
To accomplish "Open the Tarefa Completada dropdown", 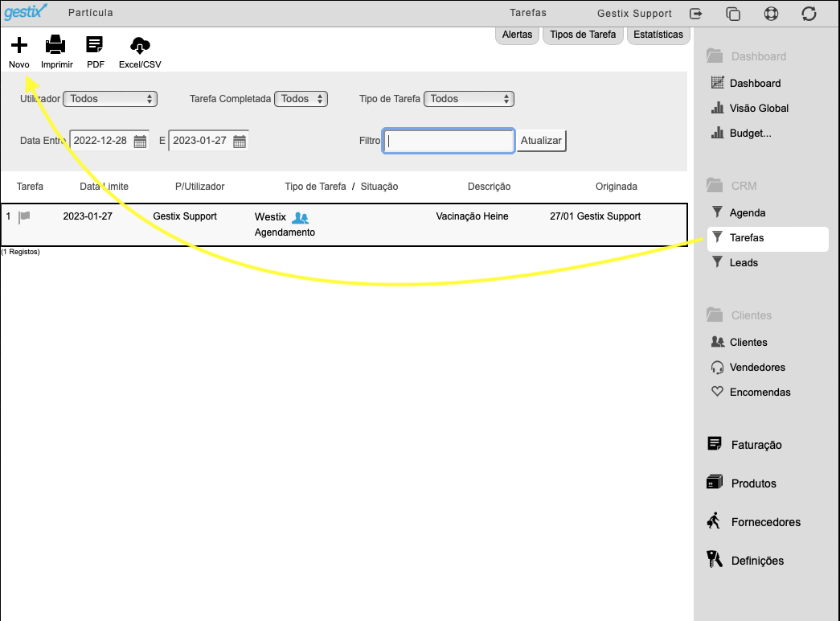I will click(301, 99).
